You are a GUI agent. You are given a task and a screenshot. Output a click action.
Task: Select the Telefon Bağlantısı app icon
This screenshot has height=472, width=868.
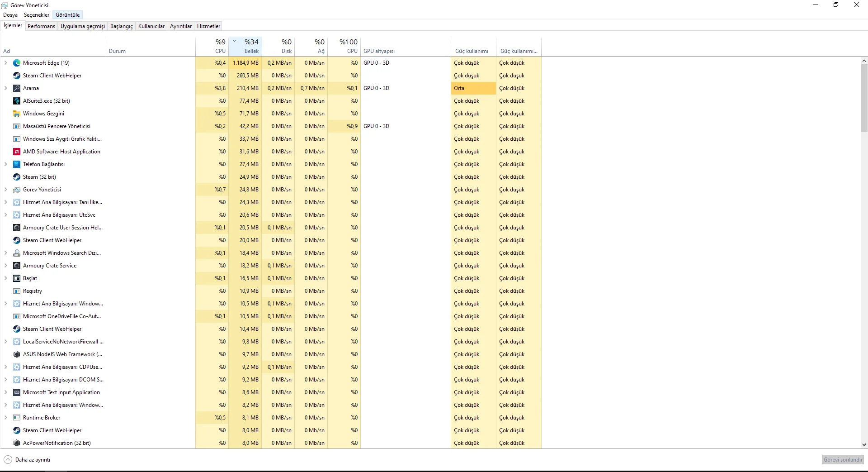(17, 164)
